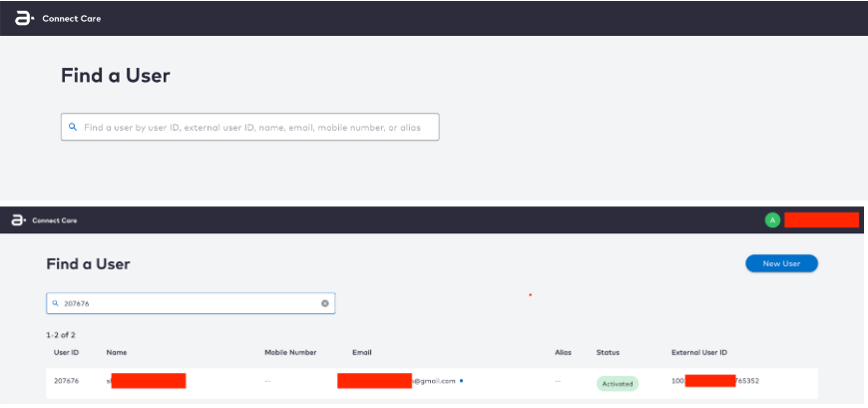
Task: Click the external user ID ending in 765352
Action: [715, 381]
